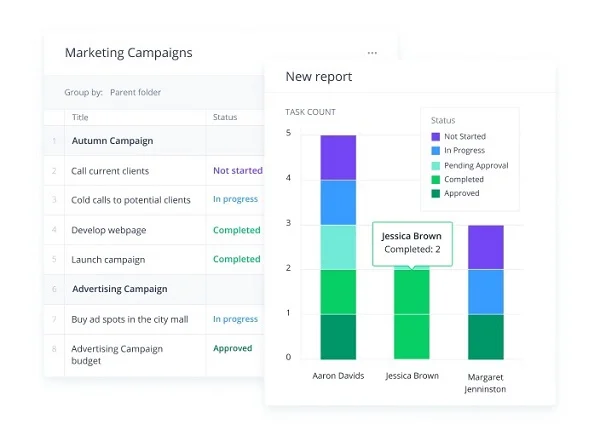Open the Marketing Campaigns more options menu
The image size is (600, 436).
(x=372, y=53)
